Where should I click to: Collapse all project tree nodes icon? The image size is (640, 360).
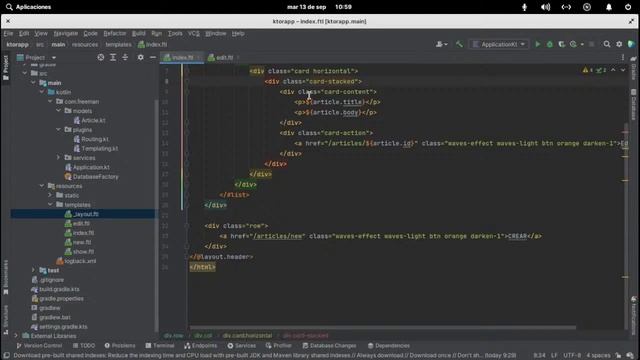(125, 58)
